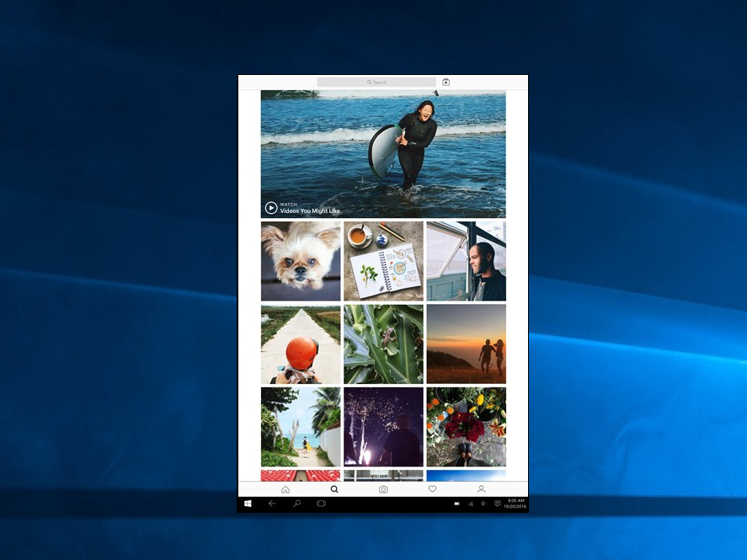This screenshot has width=747, height=560.
Task: Open the Instagram camera from bottom bar
Action: [x=383, y=488]
